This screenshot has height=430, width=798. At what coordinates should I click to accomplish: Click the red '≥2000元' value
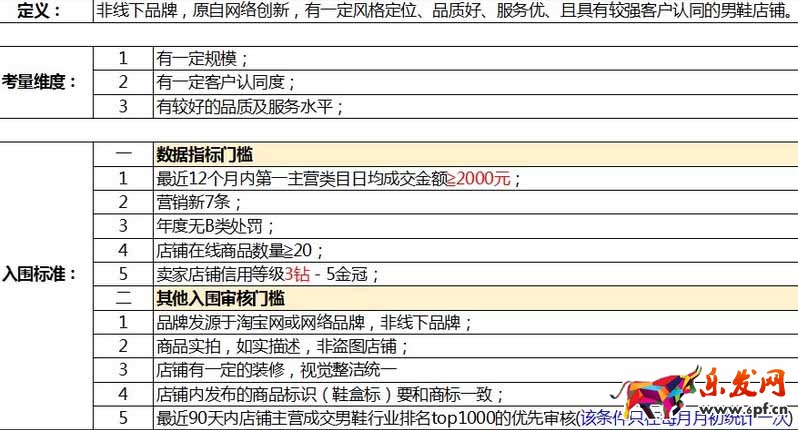click(x=478, y=179)
